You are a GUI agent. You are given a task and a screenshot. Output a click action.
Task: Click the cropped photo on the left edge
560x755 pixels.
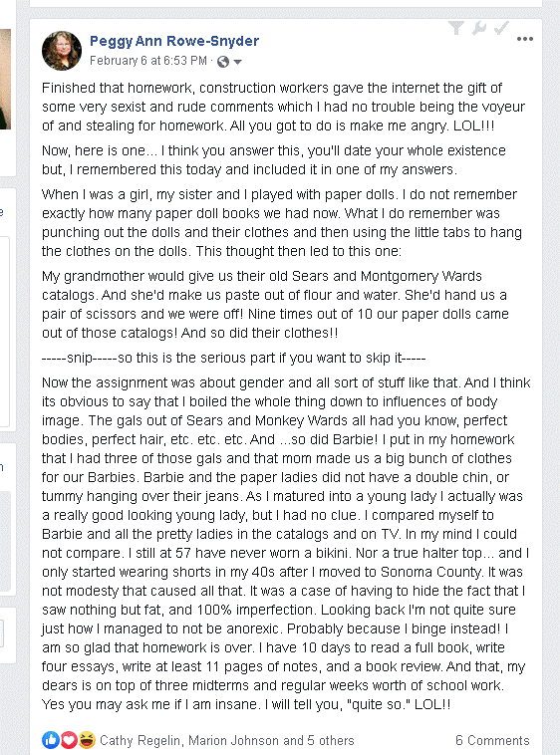click(x=5, y=79)
